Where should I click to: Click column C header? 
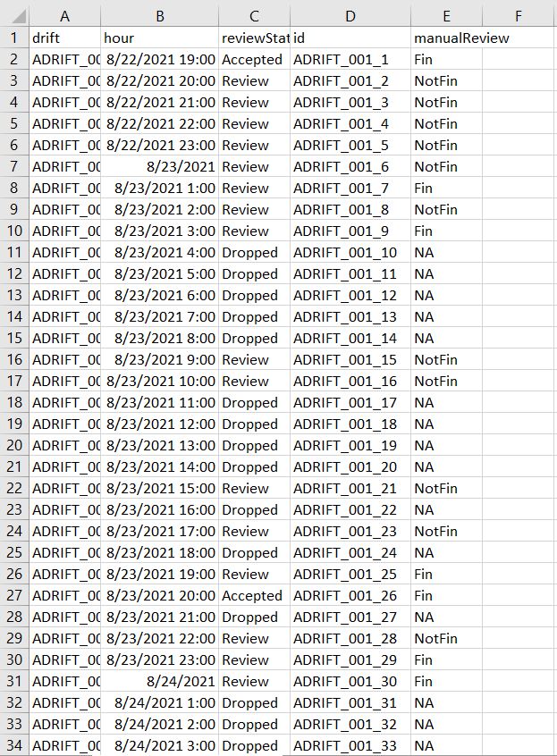(254, 16)
